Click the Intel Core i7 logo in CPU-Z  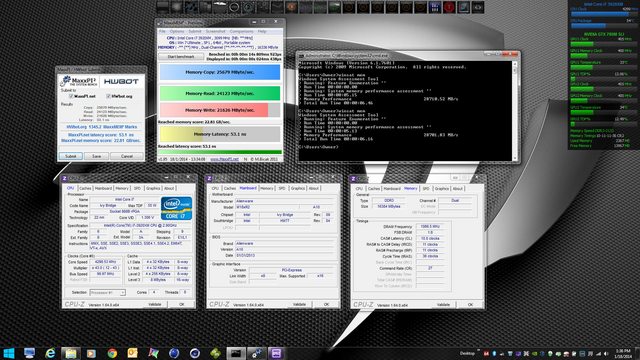(x=176, y=208)
